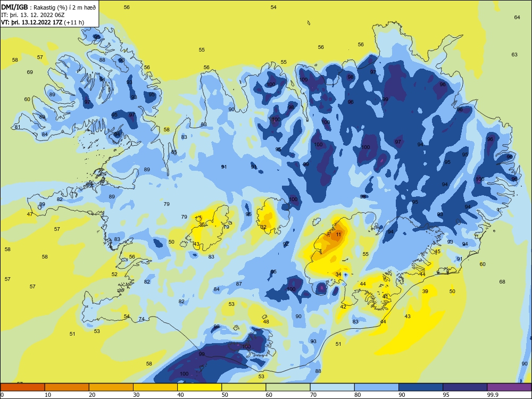Screen dimensions: 532x399
Task: Click the pale blue 70–80 legend swatch
Action: 332,387
